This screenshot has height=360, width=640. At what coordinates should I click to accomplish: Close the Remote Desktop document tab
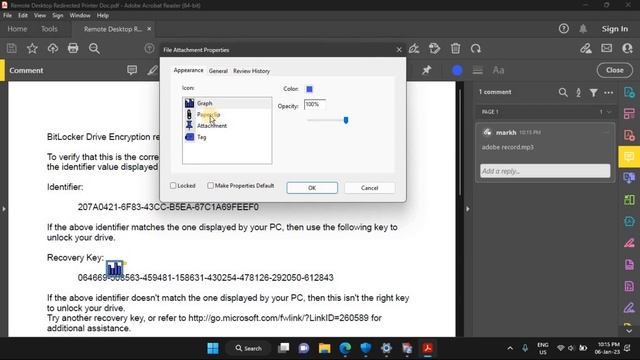(x=149, y=29)
